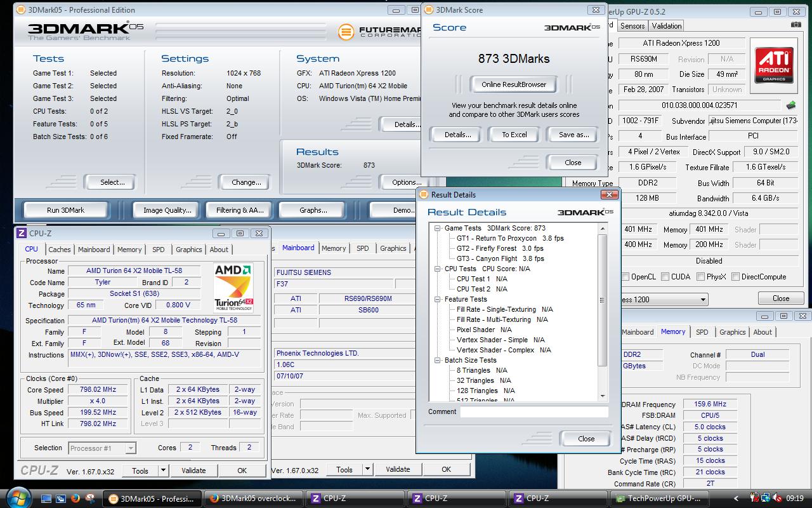Open the About tab in the front CPU-Z

coord(219,250)
